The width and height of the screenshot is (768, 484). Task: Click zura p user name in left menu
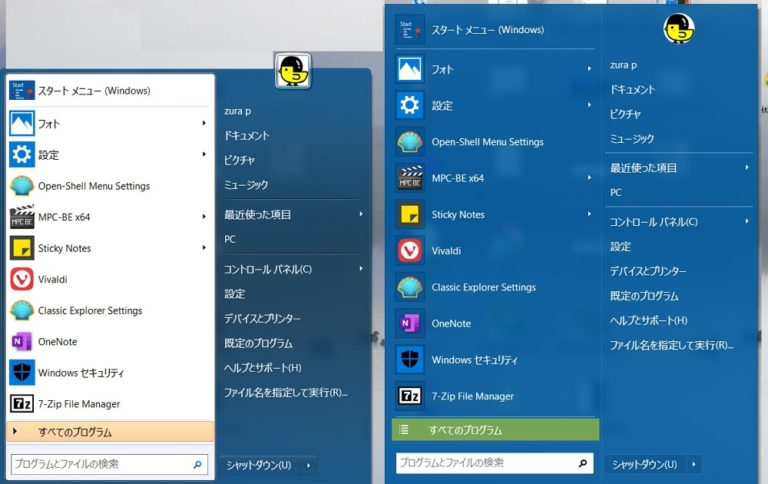[x=238, y=111]
